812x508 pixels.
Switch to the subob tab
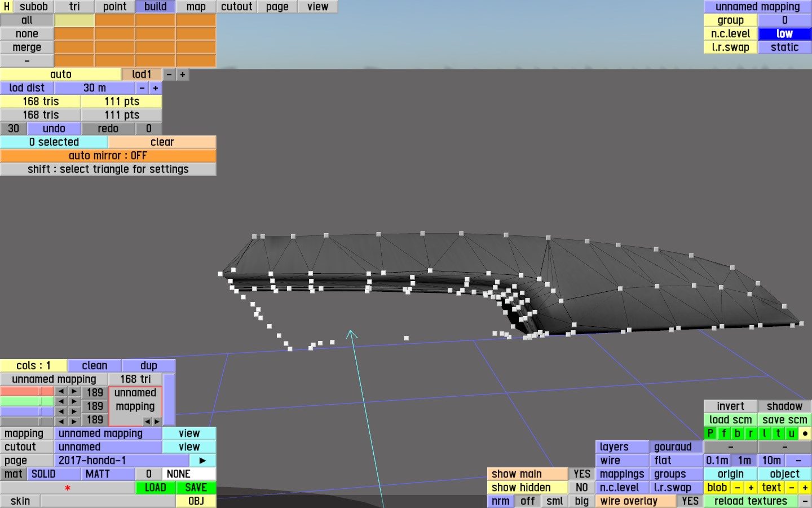(34, 7)
